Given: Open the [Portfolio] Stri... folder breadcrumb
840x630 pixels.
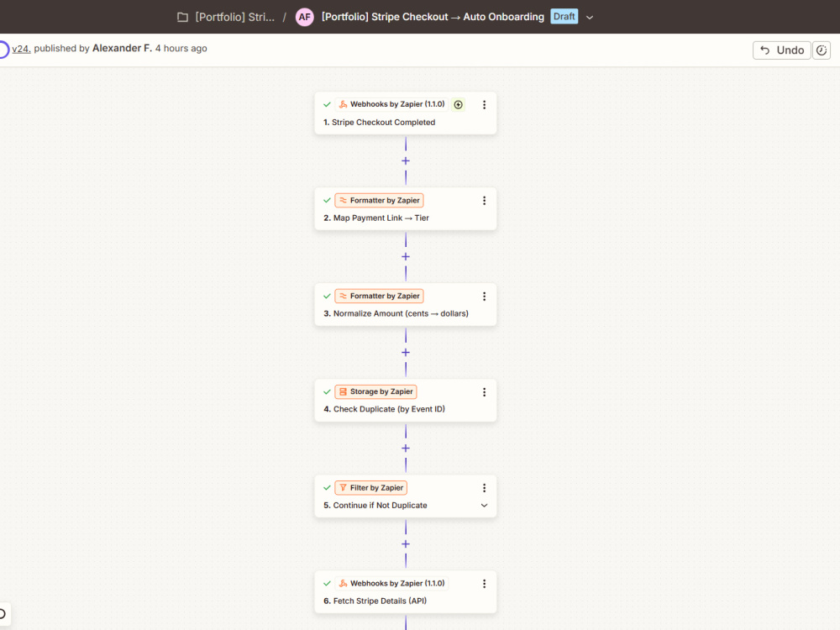Looking at the screenshot, I should tap(234, 17).
